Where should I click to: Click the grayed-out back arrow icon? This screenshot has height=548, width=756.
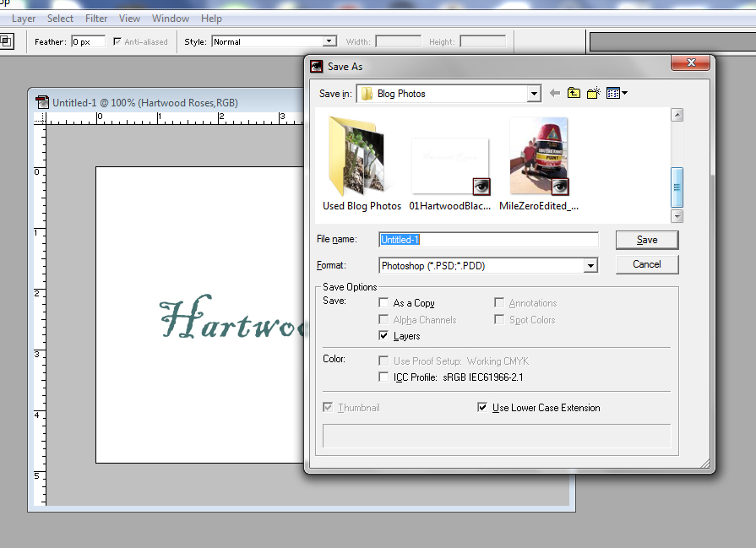pos(553,93)
